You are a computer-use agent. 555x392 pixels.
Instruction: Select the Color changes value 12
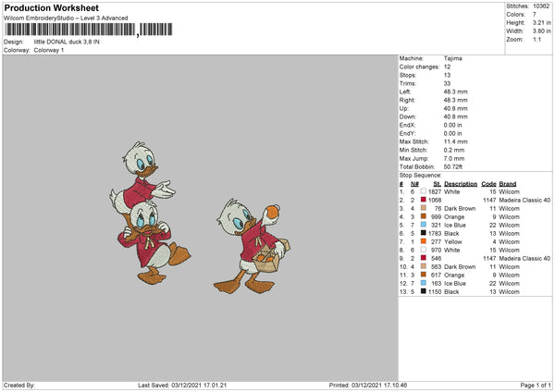pos(447,67)
